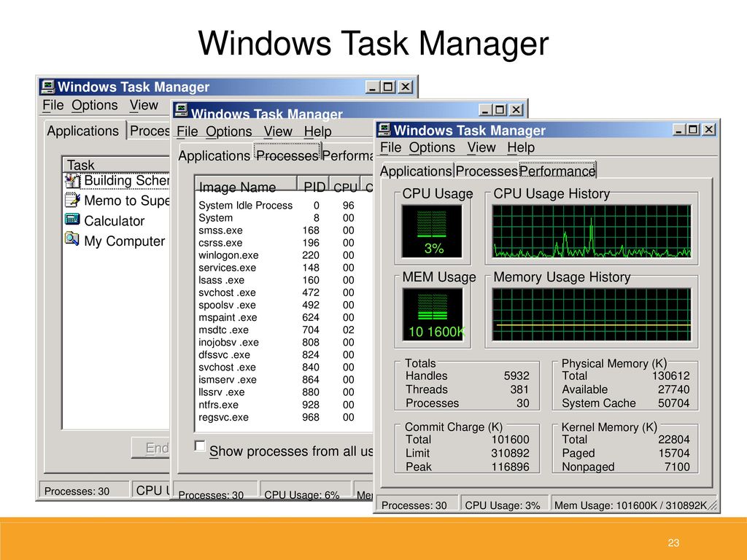747x560 pixels.
Task: Open the Help menu in the middle window
Action: tap(317, 131)
